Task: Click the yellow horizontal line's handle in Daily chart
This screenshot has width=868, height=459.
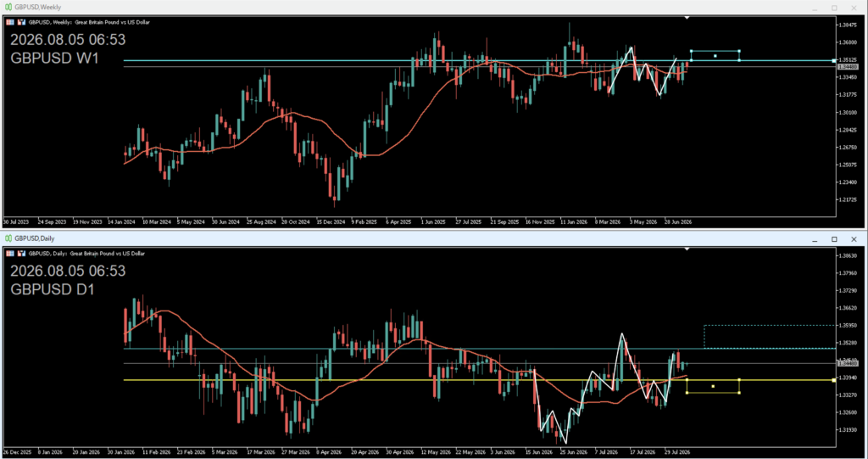Action: click(x=834, y=380)
